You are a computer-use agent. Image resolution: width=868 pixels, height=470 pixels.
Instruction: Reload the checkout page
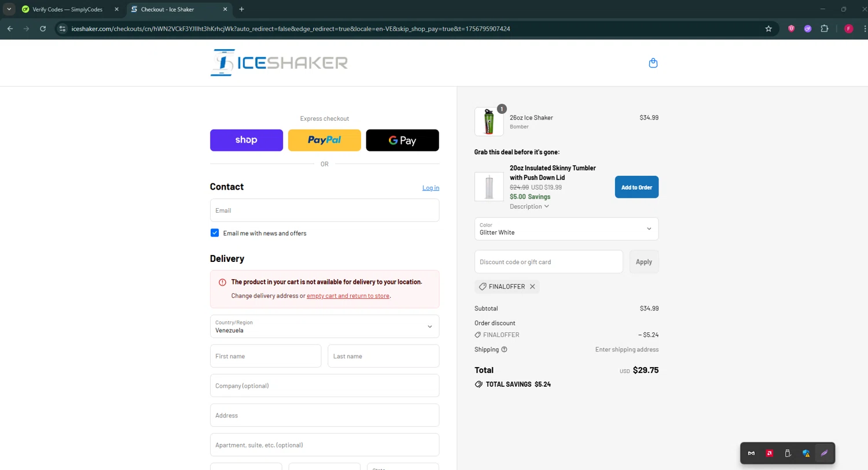click(x=43, y=28)
